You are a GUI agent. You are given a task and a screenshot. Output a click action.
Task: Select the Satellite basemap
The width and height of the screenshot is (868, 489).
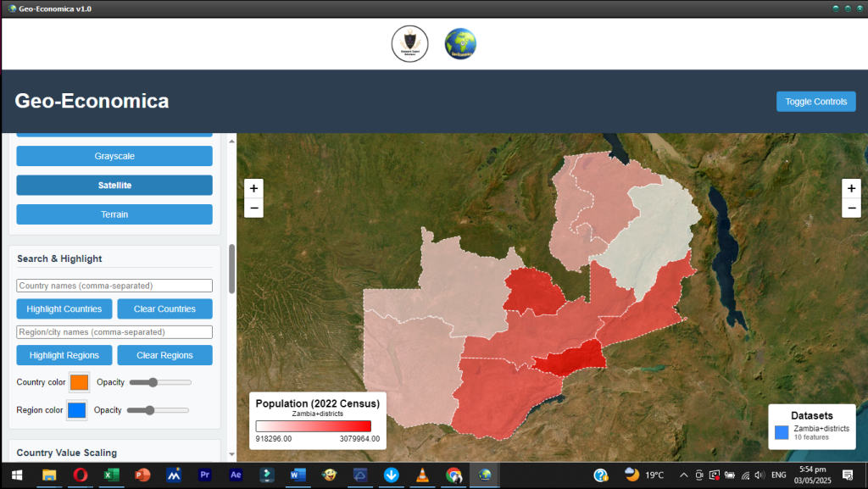click(114, 185)
